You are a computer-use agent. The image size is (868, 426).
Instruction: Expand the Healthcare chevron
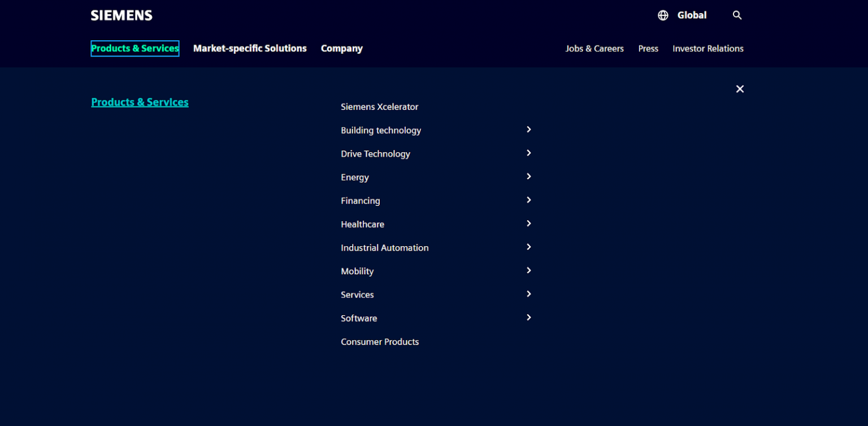tap(529, 223)
